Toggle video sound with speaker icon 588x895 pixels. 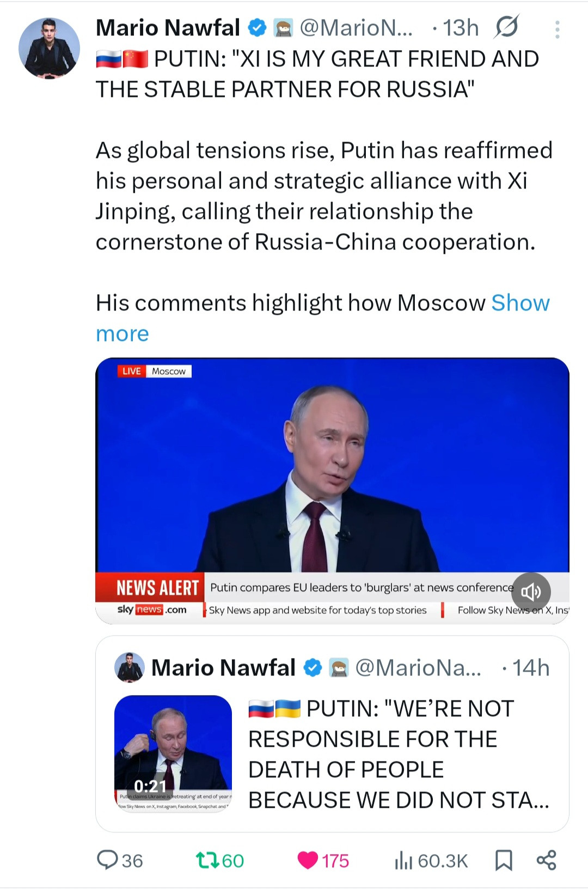pos(531,592)
